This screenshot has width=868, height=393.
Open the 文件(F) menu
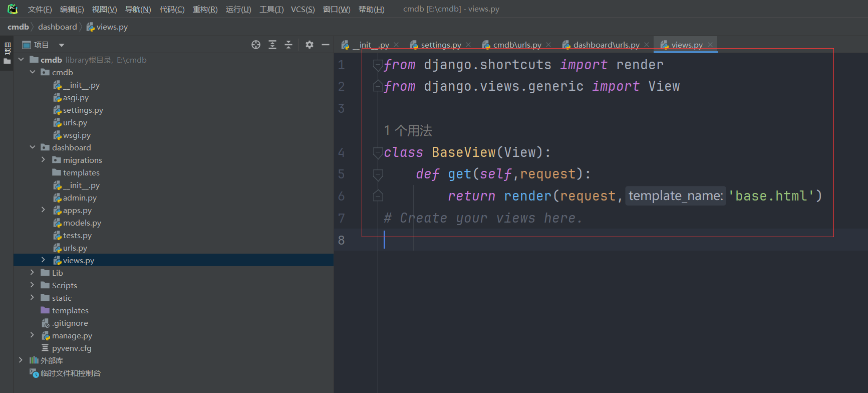tap(40, 9)
